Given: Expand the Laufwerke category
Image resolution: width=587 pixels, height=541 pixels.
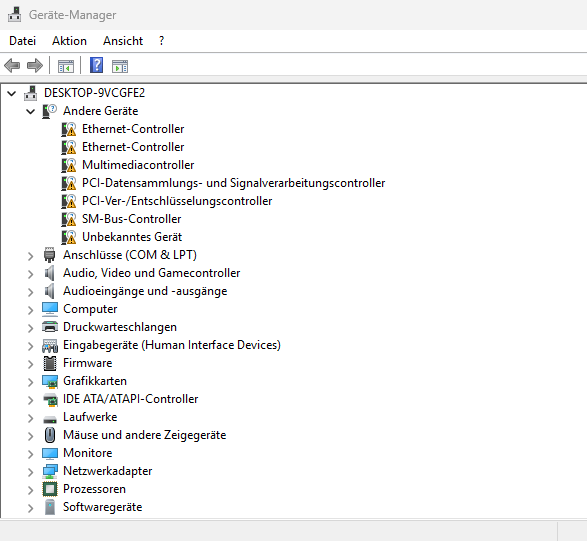Looking at the screenshot, I should pyautogui.click(x=31, y=418).
